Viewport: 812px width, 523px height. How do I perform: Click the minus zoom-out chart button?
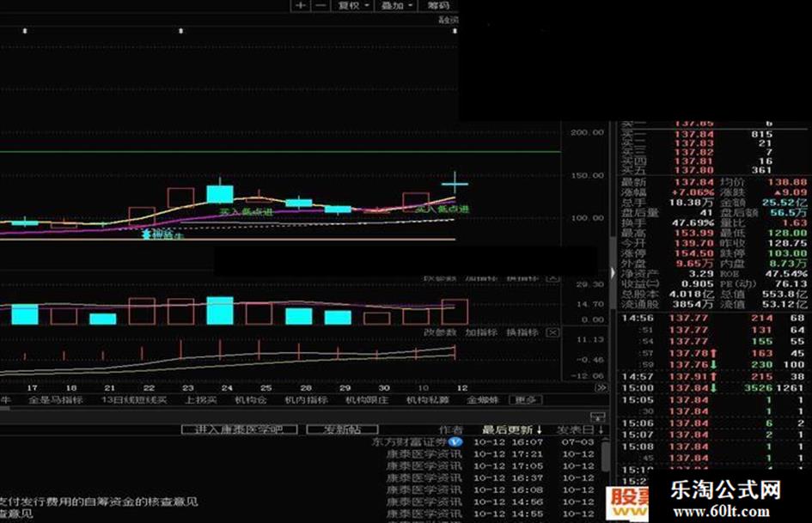[321, 5]
